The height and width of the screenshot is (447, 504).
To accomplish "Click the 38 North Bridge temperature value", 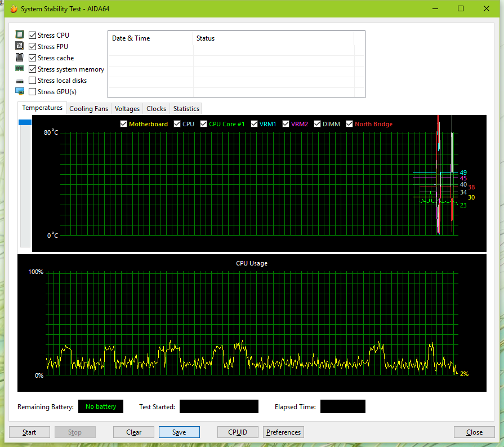I will (x=471, y=187).
